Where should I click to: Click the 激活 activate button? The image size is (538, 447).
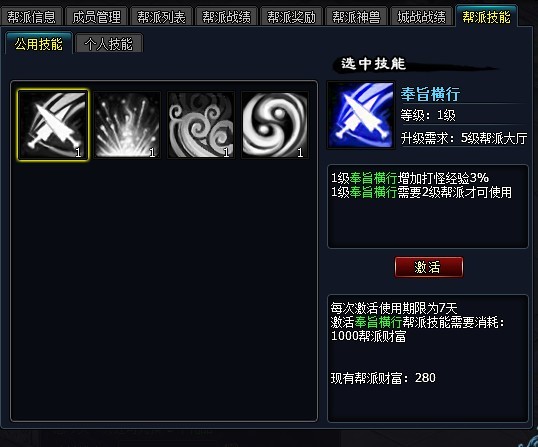[429, 267]
